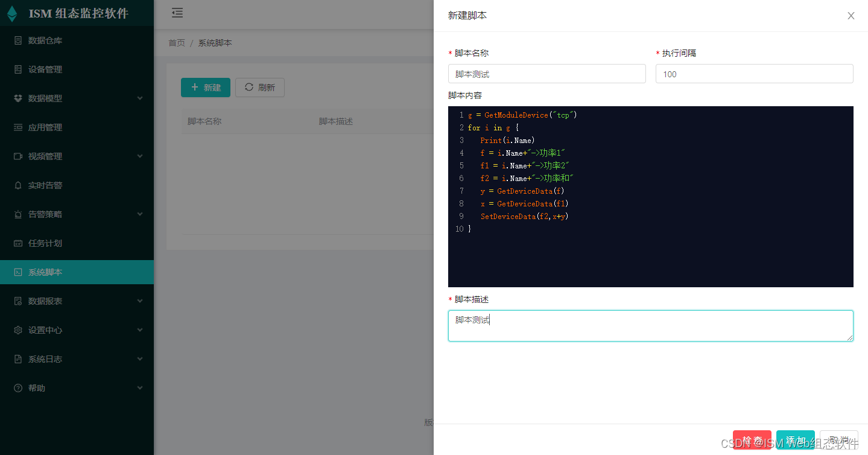Viewport: 868px width, 455px height.
Task: Click the 取消 button
Action: pyautogui.click(x=839, y=440)
